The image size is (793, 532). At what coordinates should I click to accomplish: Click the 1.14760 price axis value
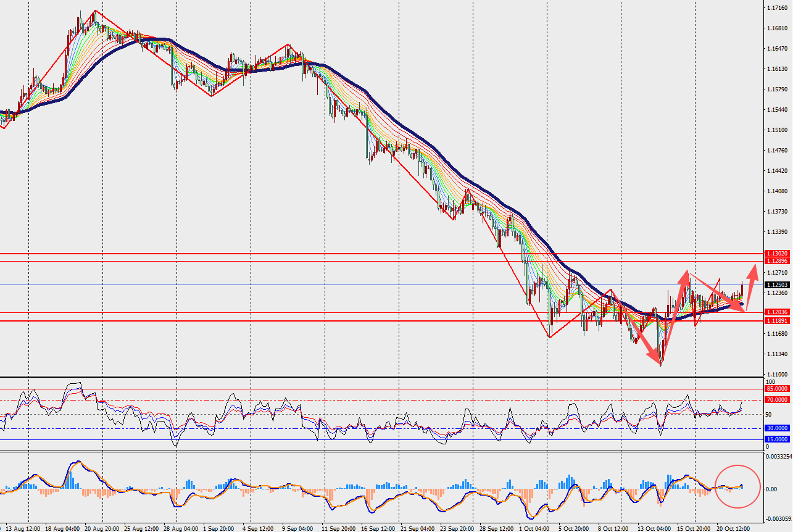(776, 151)
